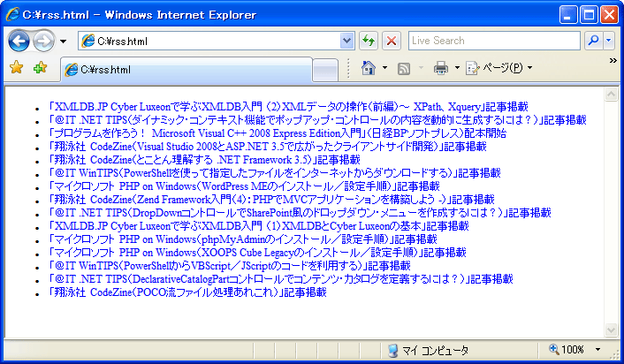
Task: Open the XMLDB入門 (2) XMLデータの操作 link
Action: pos(288,107)
